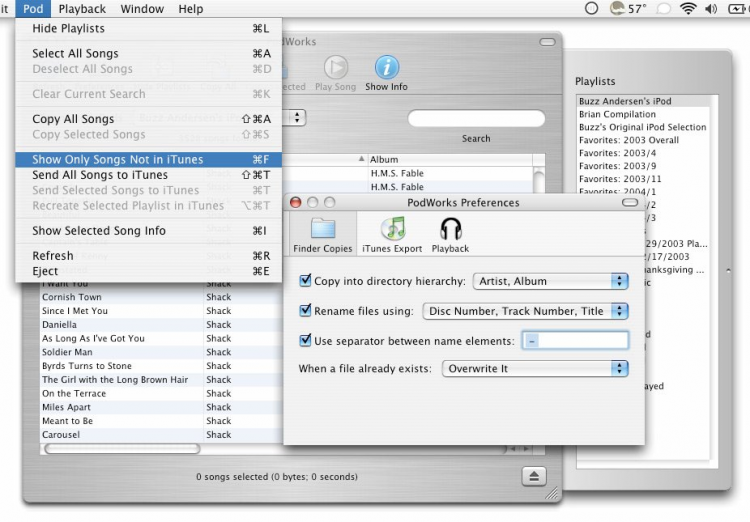Open the Wi-Fi status menu
Viewport: 750px width, 522px height.
[x=688, y=9]
